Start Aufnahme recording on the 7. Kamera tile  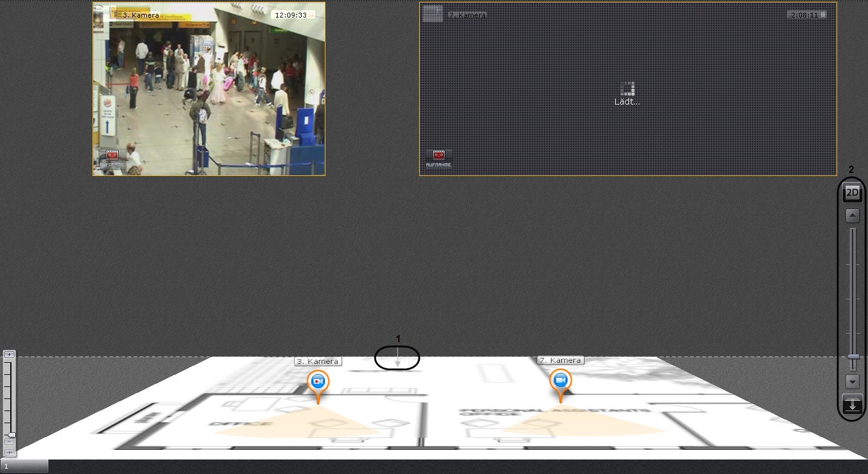point(439,158)
